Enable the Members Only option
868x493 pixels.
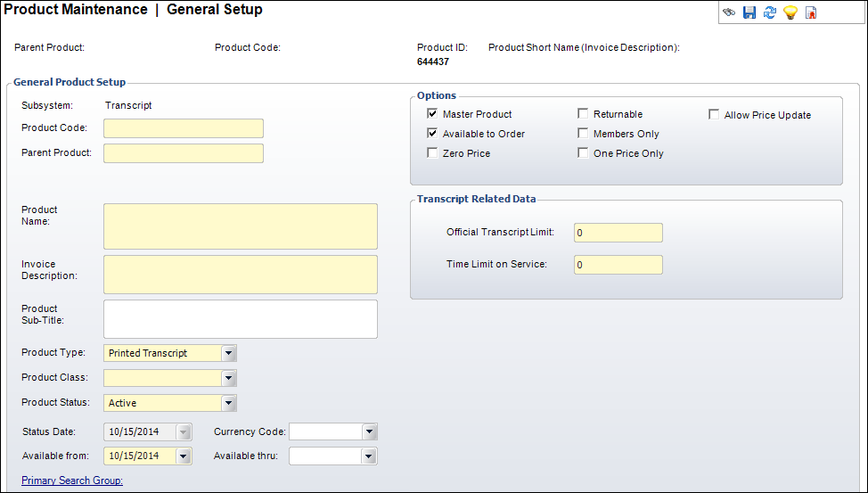coord(583,133)
